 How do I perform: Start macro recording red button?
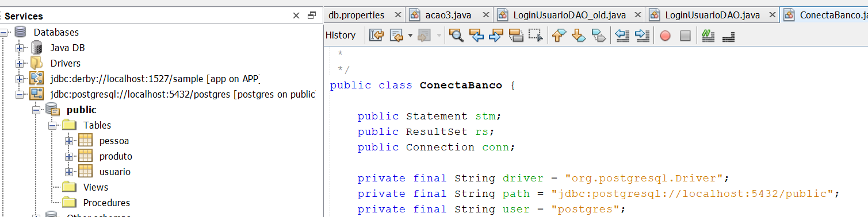(665, 36)
